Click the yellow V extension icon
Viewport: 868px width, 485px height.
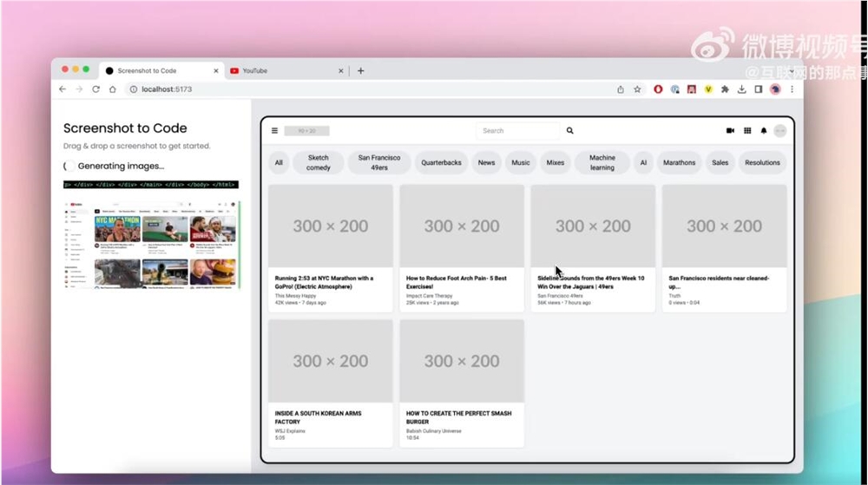708,89
